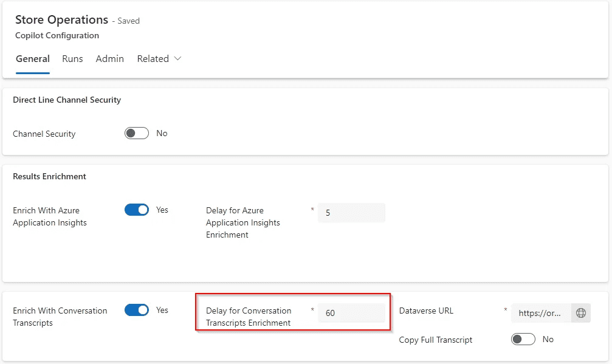Open the Admin tab
Viewport: 612px width, 364px height.
pyautogui.click(x=109, y=58)
